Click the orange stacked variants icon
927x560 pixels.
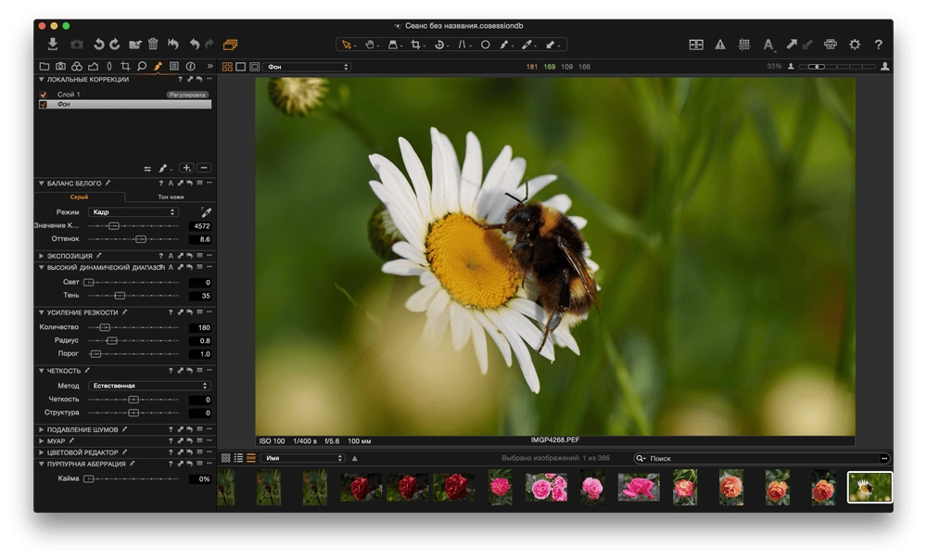[x=230, y=45]
